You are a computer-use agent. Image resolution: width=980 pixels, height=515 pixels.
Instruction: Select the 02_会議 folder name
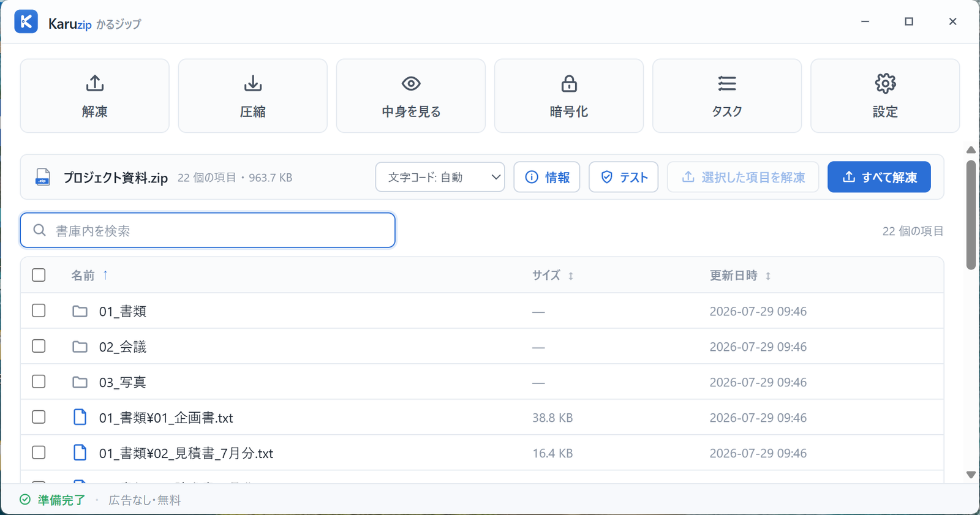pyautogui.click(x=123, y=347)
